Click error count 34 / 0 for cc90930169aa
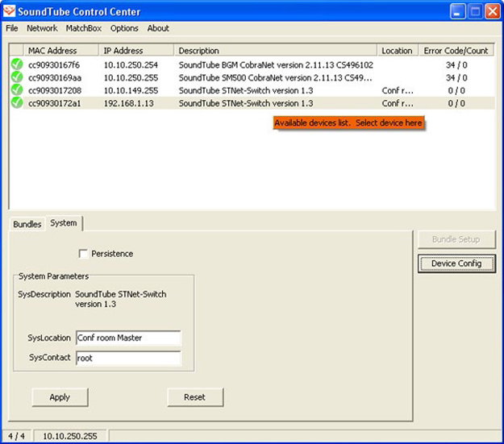This screenshot has width=504, height=444. pos(456,77)
